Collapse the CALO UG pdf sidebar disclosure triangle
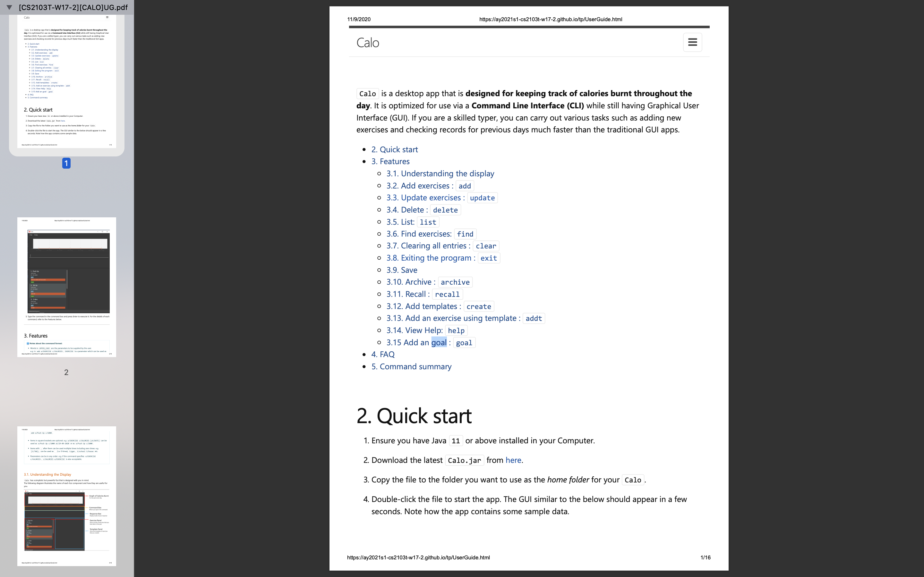The image size is (924, 577). [10, 7]
